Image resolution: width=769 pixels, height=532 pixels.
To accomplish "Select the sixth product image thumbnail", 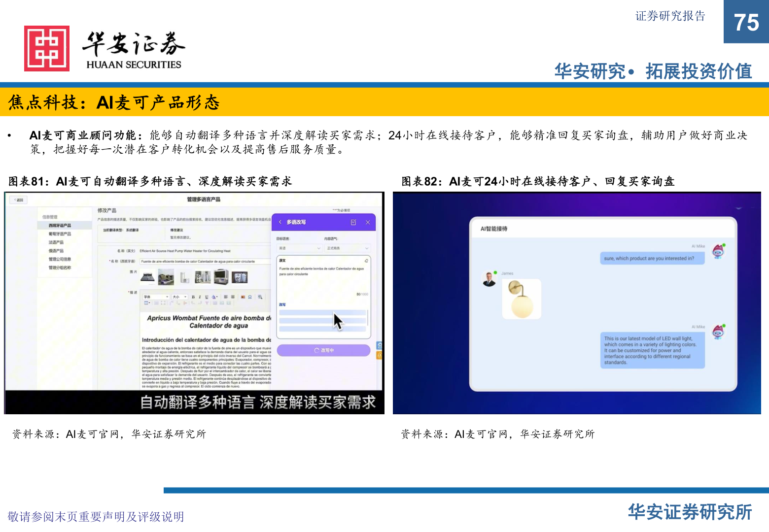I will [x=240, y=277].
